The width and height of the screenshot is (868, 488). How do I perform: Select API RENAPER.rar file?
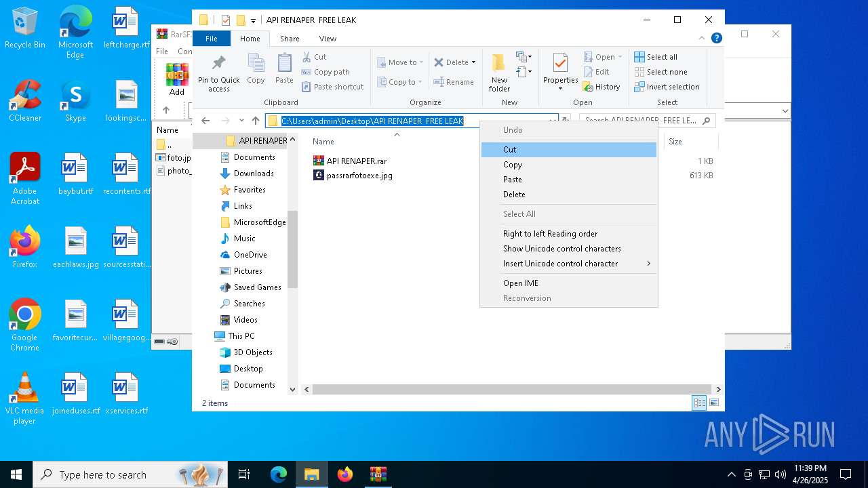[x=350, y=161]
